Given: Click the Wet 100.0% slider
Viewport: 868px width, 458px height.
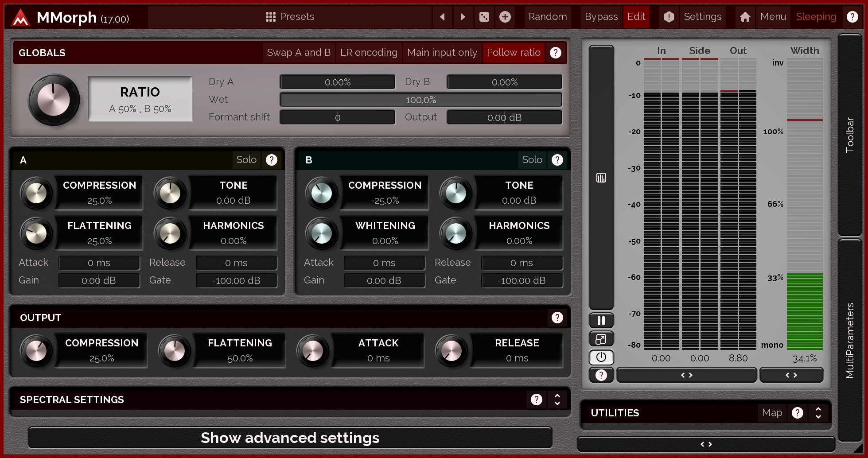Looking at the screenshot, I should click(420, 100).
